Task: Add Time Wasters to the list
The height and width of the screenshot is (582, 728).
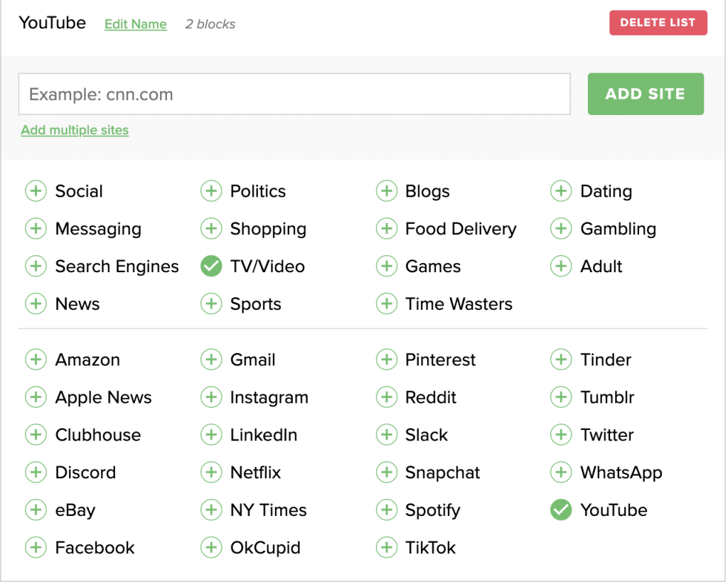Action: (387, 303)
